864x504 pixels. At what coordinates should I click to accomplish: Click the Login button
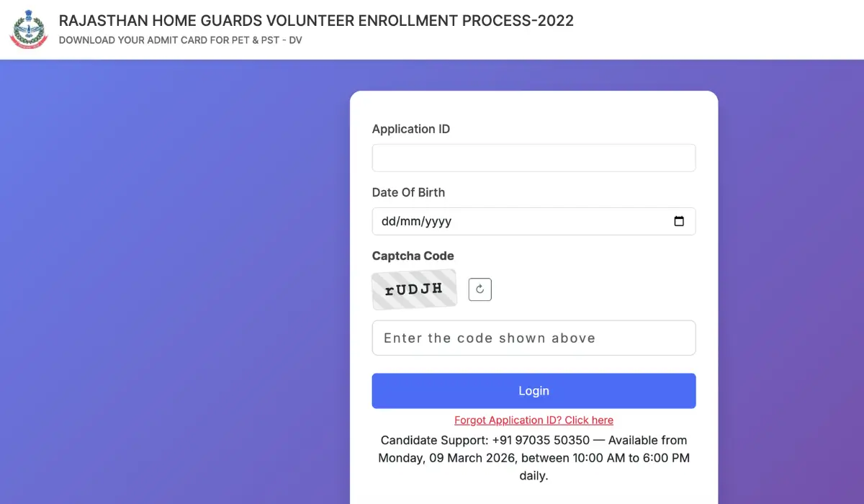pos(534,390)
